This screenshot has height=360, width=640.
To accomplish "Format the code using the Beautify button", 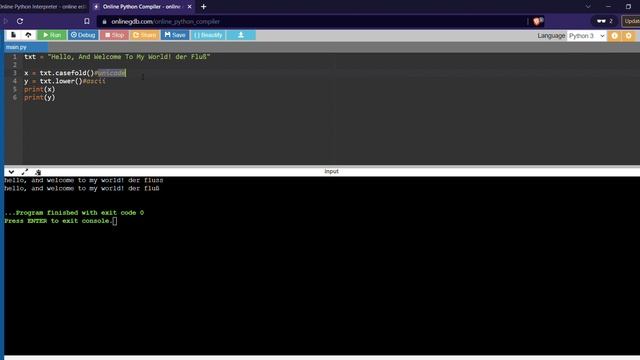I will [x=208, y=35].
